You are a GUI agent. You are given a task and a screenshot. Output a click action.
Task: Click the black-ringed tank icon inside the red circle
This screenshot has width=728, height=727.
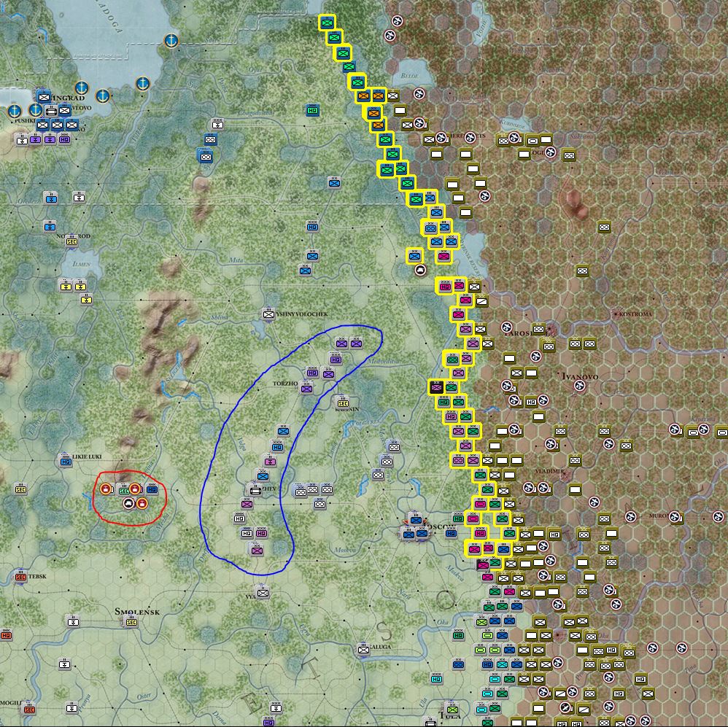pos(129,503)
